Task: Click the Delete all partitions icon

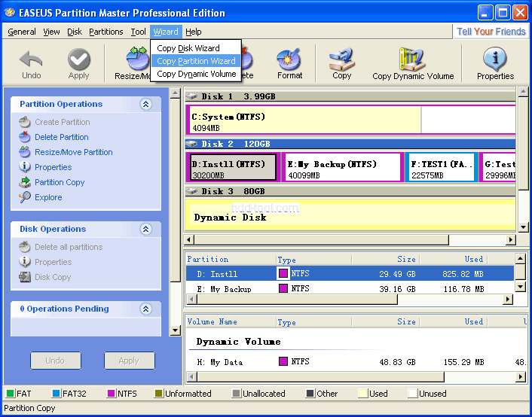Action: pyautogui.click(x=24, y=247)
